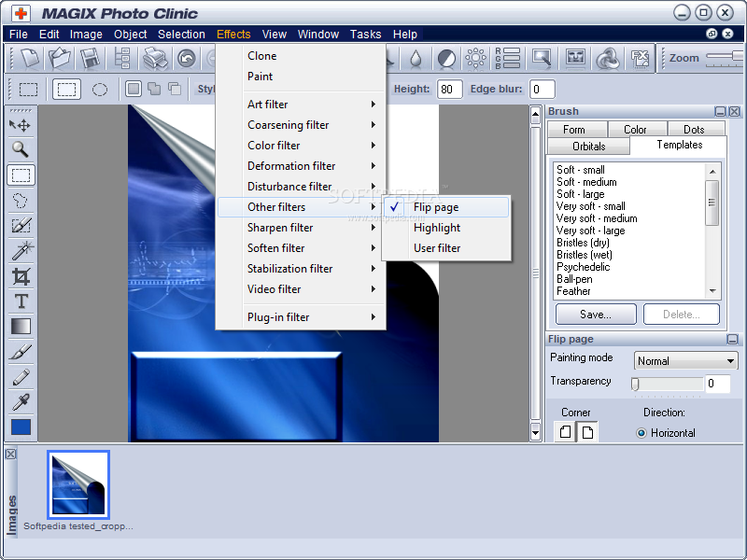Image resolution: width=747 pixels, height=560 pixels.
Task: Click the Save... brush template button
Action: coord(596,315)
